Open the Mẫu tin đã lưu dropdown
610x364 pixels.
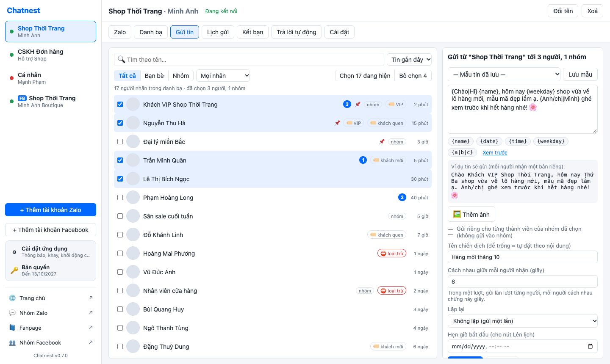click(x=504, y=74)
